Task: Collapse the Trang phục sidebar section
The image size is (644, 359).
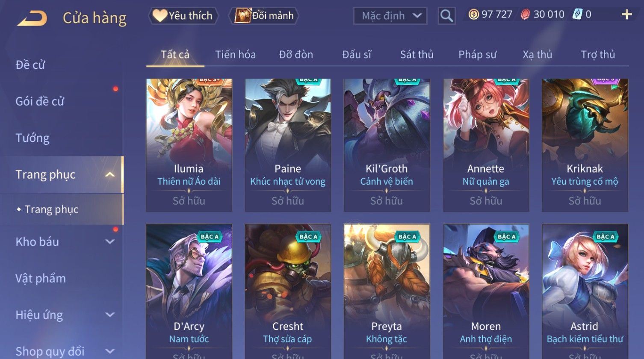Action: 110,174
